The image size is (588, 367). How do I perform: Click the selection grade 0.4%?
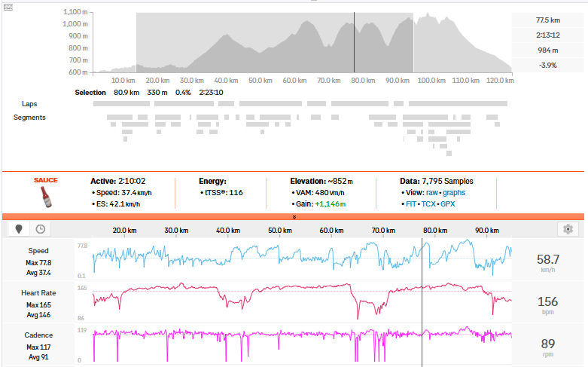tap(183, 92)
